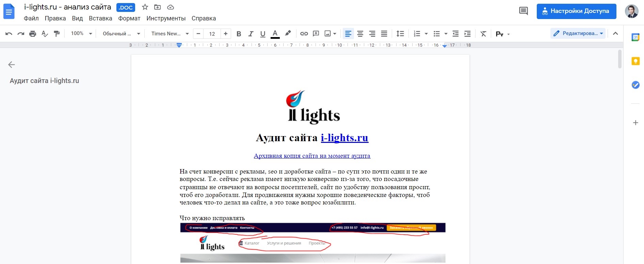
Task: Open the Вставка menu
Action: pyautogui.click(x=100, y=18)
